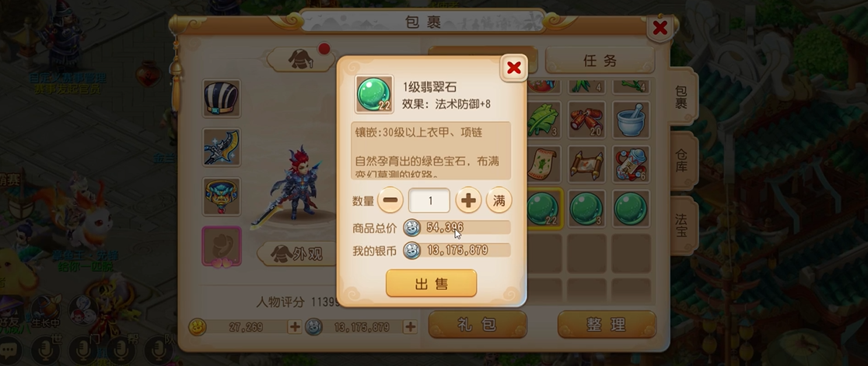Select the jade stone stack of 22

(x=544, y=208)
